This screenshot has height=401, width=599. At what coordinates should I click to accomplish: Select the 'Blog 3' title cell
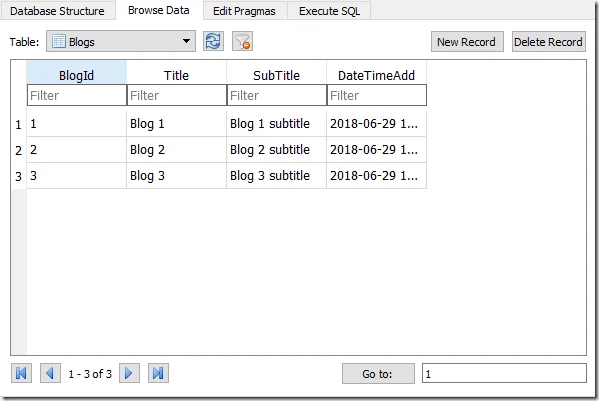176,176
